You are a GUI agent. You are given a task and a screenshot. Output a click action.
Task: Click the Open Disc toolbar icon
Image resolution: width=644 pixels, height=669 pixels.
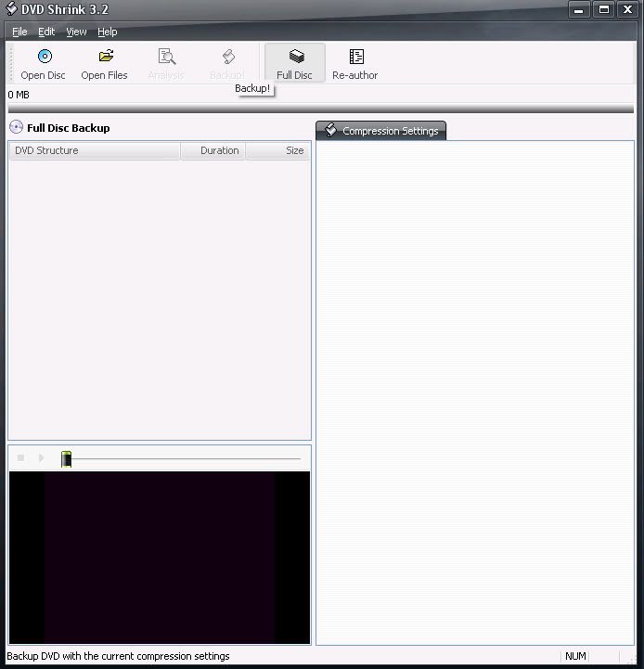[45, 57]
